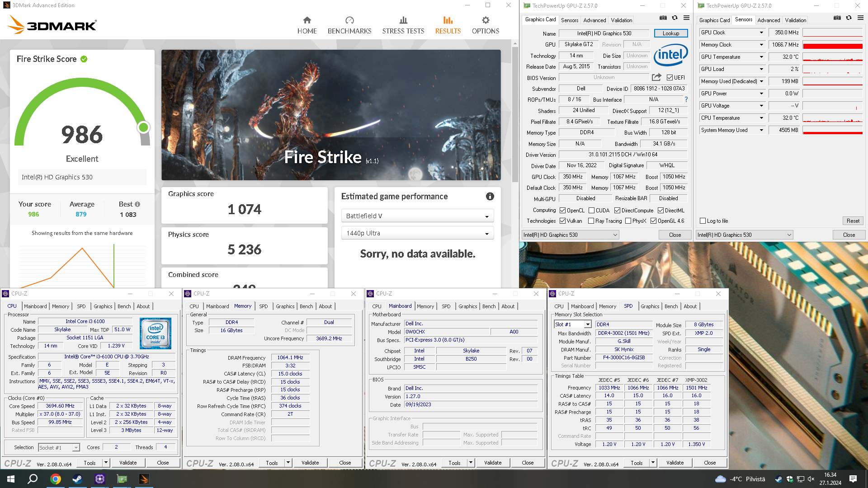The height and width of the screenshot is (488, 868).
Task: Click Tools button in CPU-Z SPD window
Action: [x=637, y=463]
